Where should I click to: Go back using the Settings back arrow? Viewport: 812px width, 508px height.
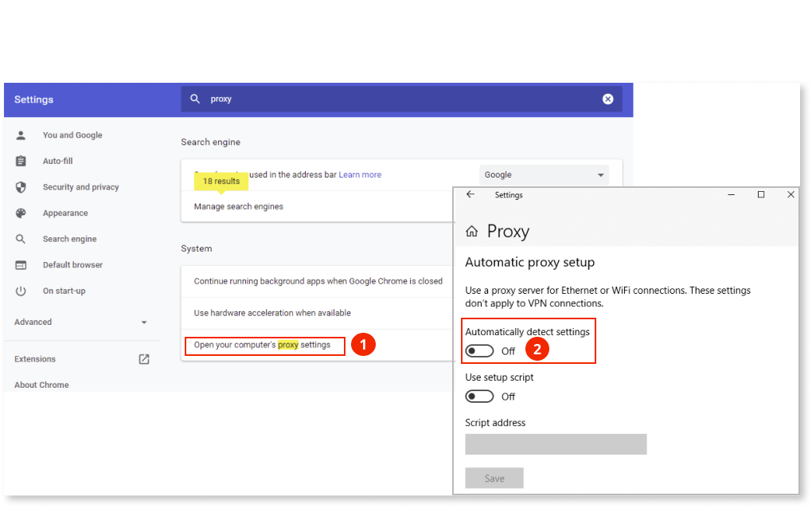tap(470, 194)
